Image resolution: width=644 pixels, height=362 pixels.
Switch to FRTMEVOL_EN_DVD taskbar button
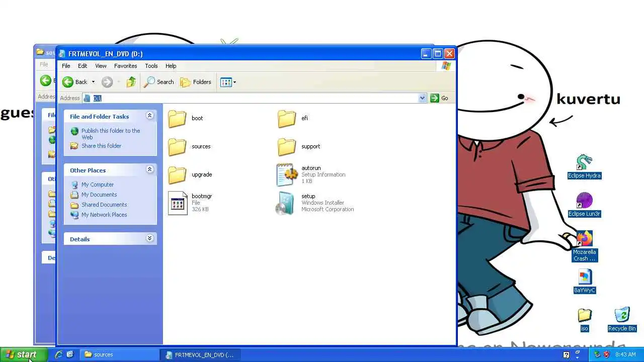tap(201, 354)
